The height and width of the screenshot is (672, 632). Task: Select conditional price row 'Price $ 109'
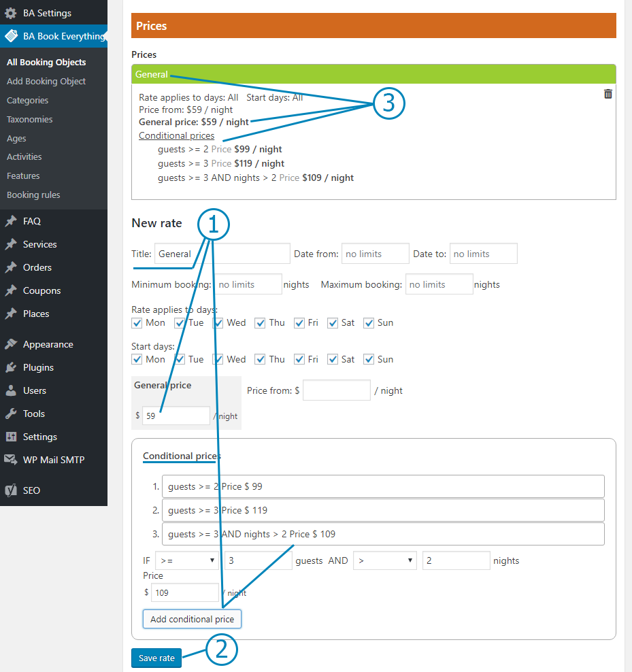coord(383,534)
